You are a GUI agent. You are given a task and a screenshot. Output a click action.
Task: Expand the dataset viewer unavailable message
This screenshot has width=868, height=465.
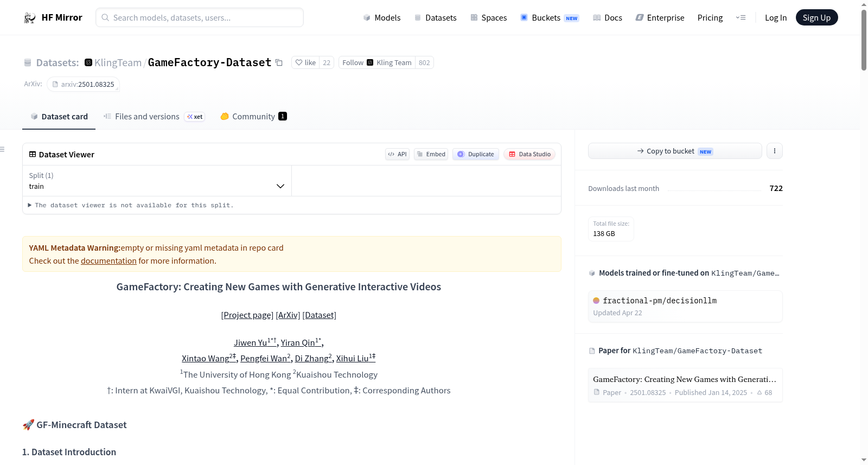click(131, 205)
